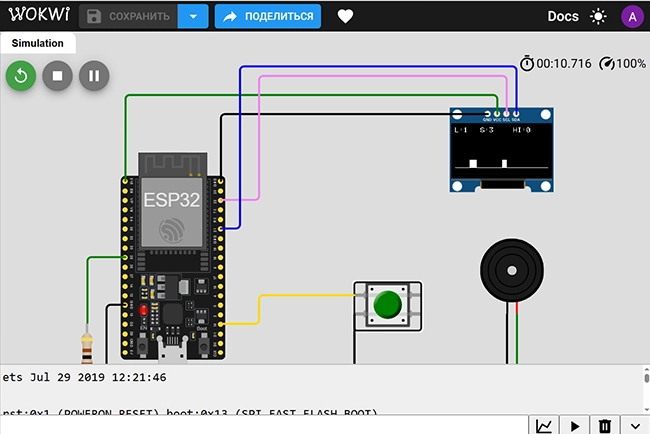Pause the simulation

coord(94,75)
